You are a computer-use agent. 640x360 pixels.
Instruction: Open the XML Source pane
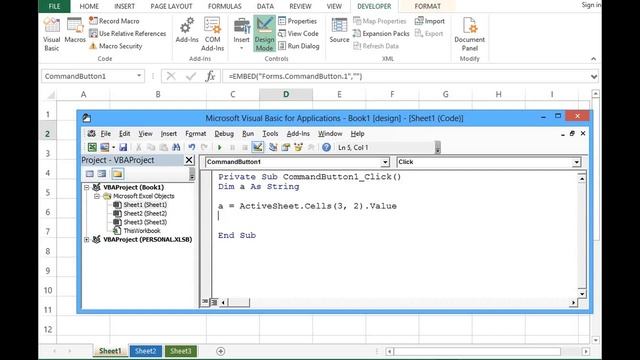(x=339, y=31)
